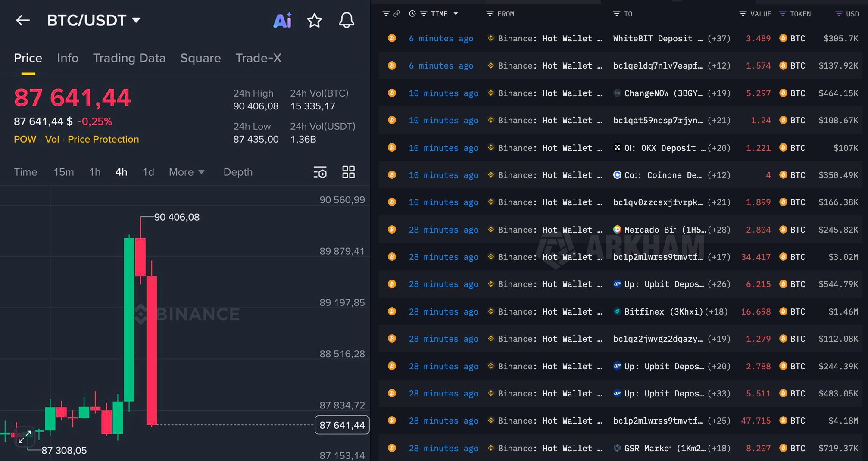
Task: Open the Depth chart view
Action: pos(238,172)
